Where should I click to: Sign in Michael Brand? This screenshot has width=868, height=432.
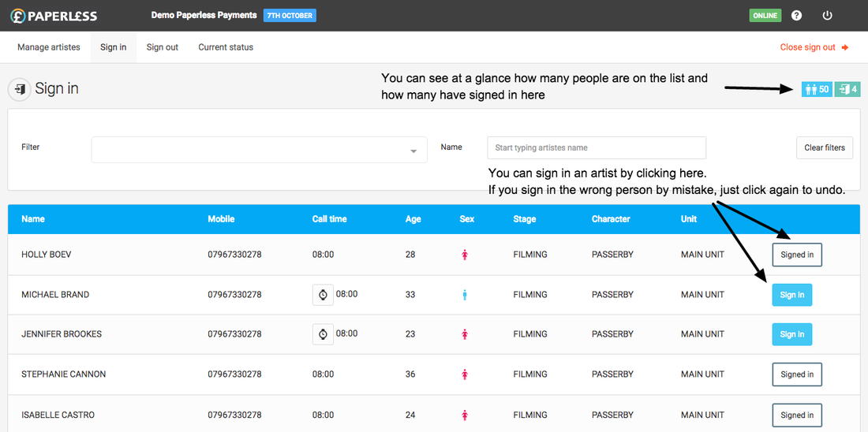[x=791, y=295]
